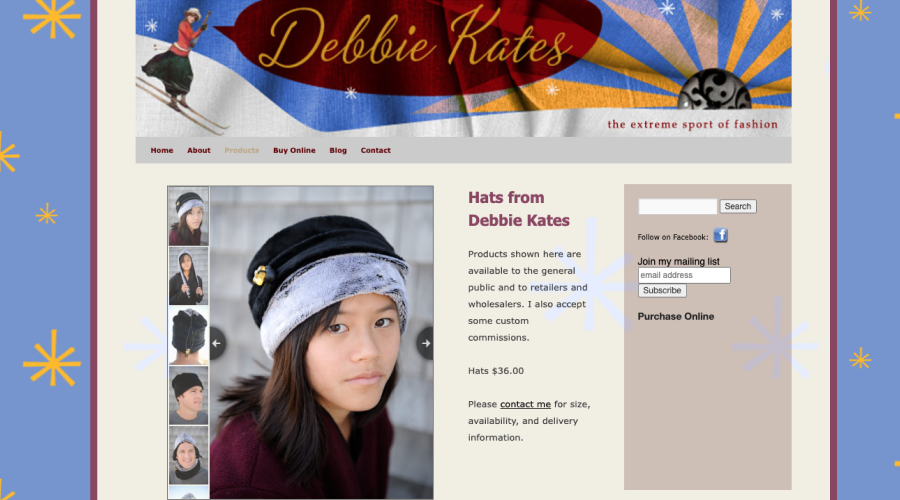
Task: Select fifth thumbnail of smiling man in grey hat
Action: tap(188, 455)
